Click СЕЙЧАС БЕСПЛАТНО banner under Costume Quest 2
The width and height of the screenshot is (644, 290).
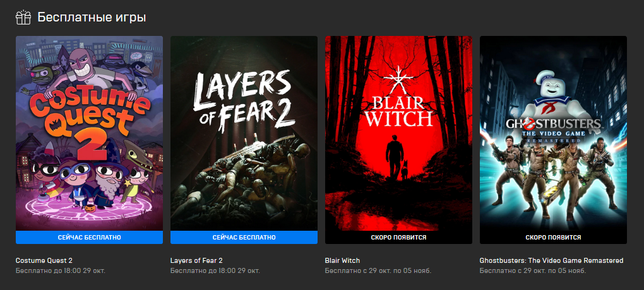pyautogui.click(x=89, y=238)
